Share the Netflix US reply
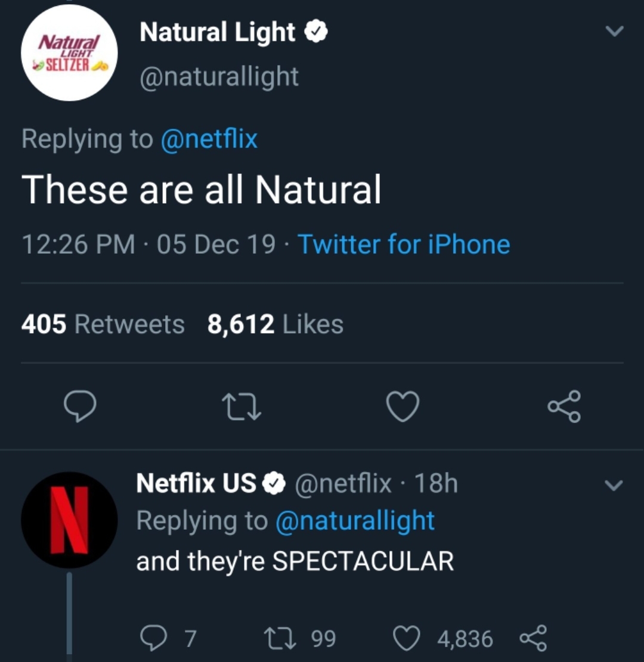Screen dimensions: 644x662 532,639
